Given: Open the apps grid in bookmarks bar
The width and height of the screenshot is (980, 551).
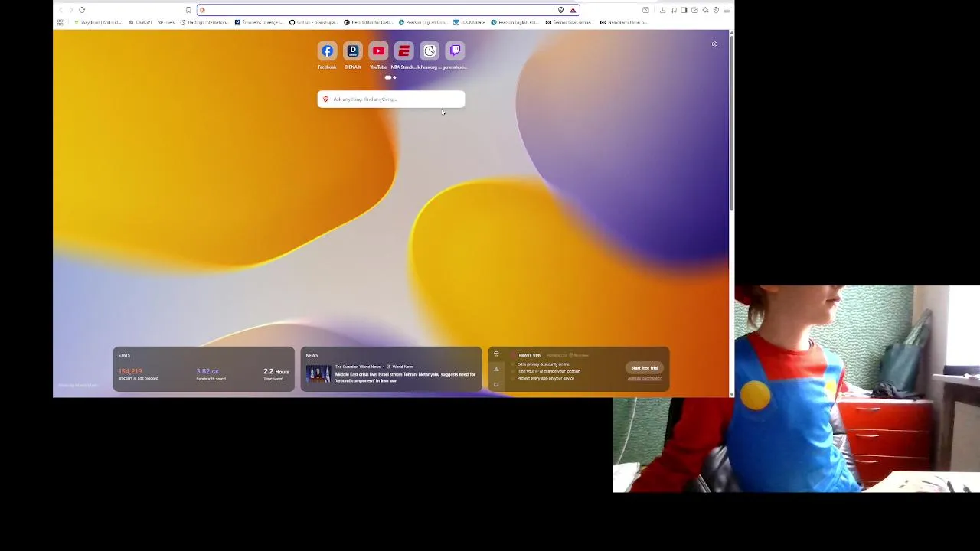Looking at the screenshot, I should coord(60,22).
